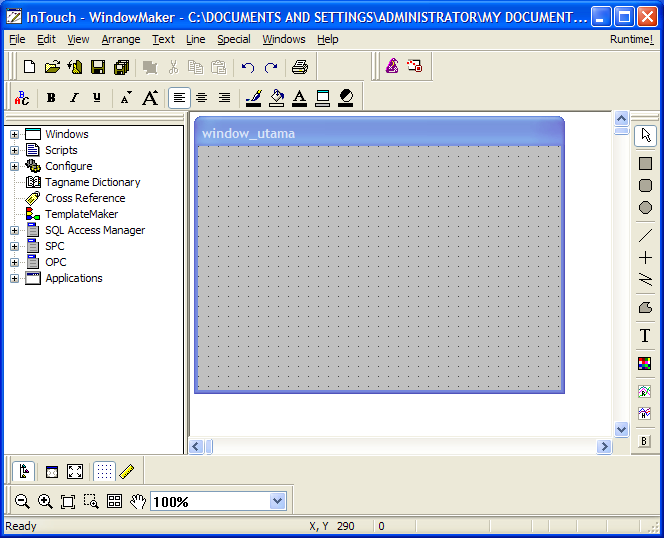Open the Wizards selection icon
Screen dimensions: 664x538
point(392,66)
